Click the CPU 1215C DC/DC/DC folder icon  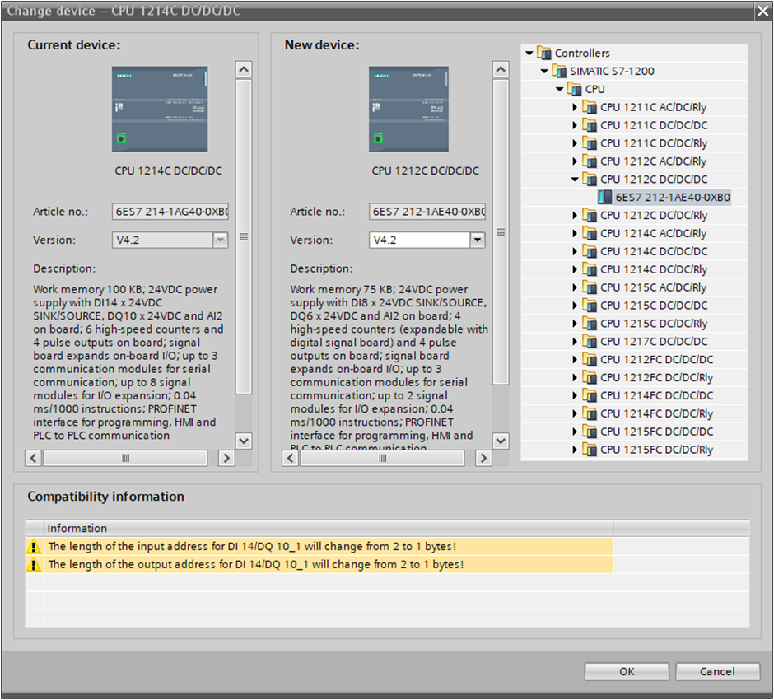pyautogui.click(x=590, y=305)
